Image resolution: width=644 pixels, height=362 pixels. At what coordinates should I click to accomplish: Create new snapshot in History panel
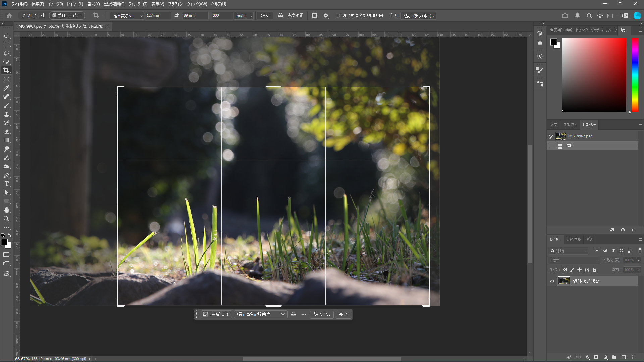tap(623, 230)
